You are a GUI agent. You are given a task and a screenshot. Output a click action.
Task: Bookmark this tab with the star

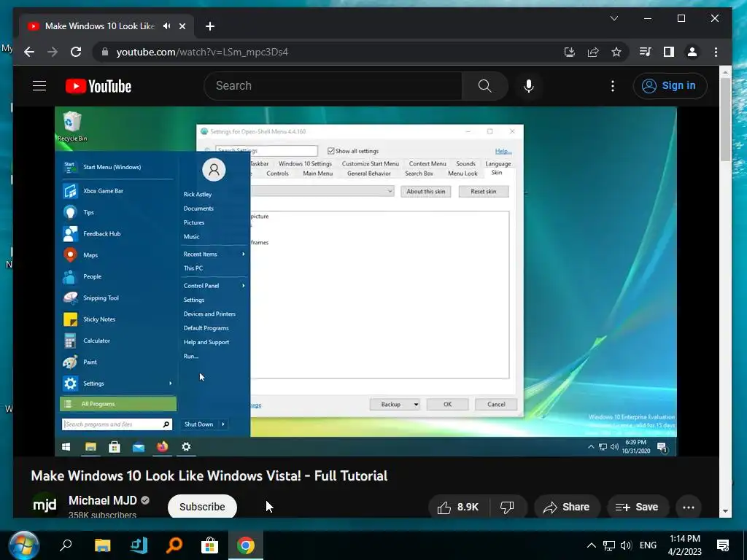pyautogui.click(x=616, y=52)
